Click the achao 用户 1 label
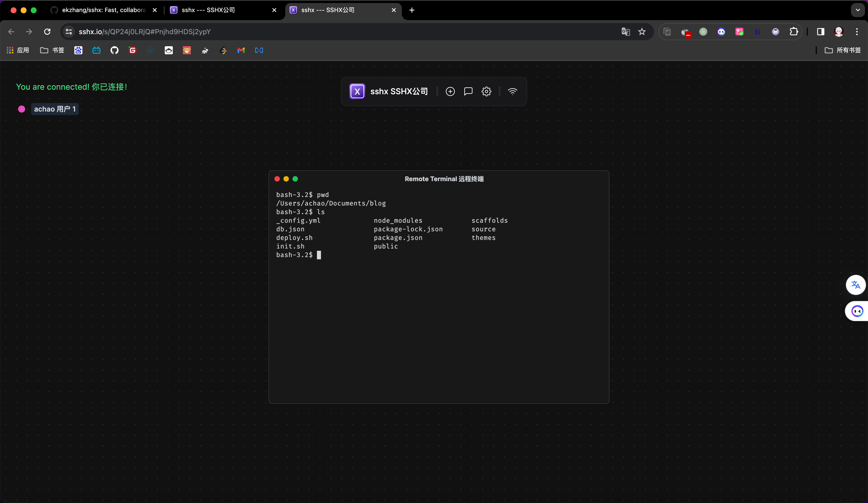 pyautogui.click(x=55, y=109)
